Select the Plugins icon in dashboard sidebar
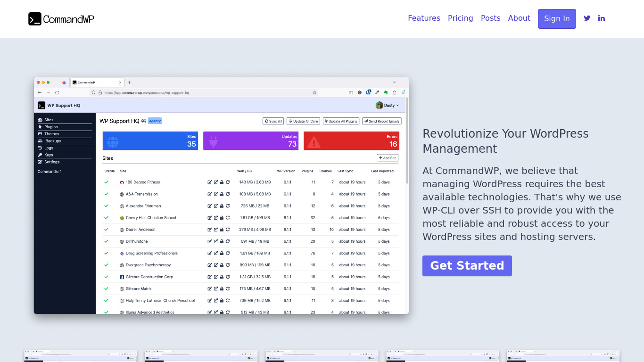644x362 pixels. click(41, 127)
